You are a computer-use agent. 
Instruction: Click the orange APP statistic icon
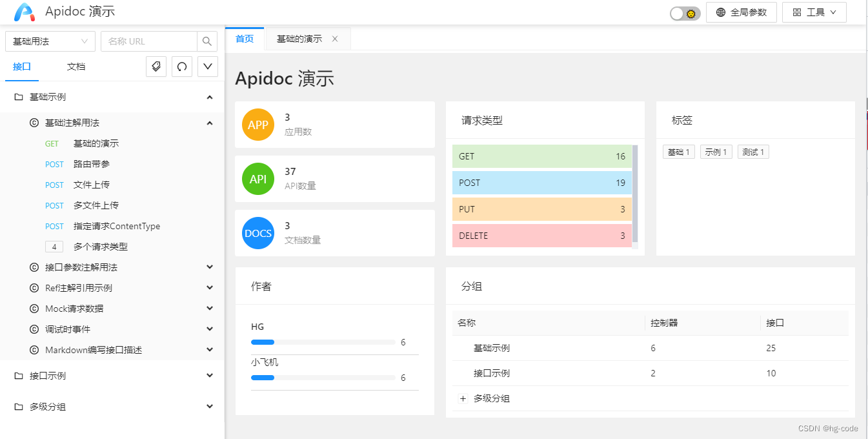click(257, 125)
